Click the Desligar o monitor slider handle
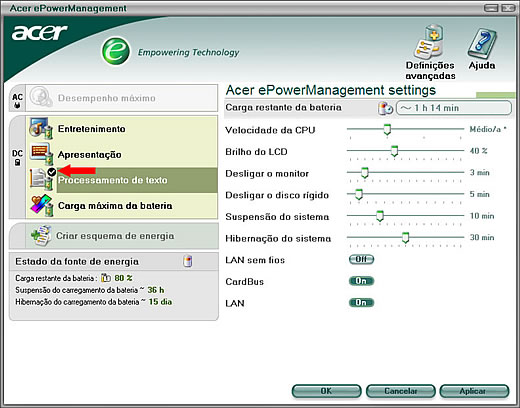Screen dimensions: 520x408 (x=365, y=173)
